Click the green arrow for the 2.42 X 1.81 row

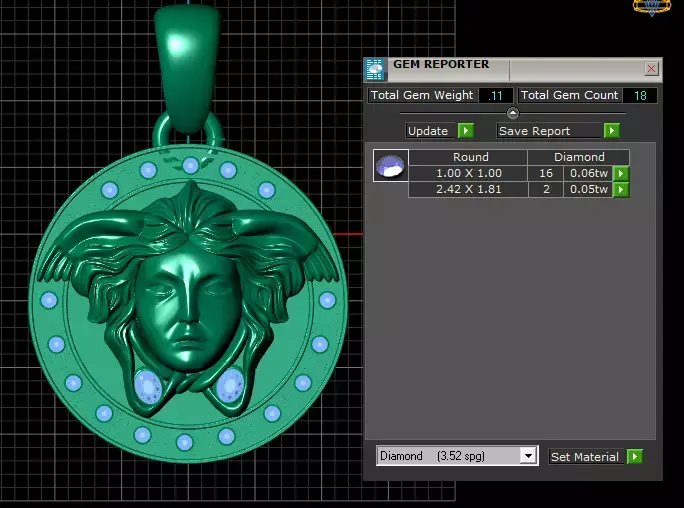tap(621, 189)
